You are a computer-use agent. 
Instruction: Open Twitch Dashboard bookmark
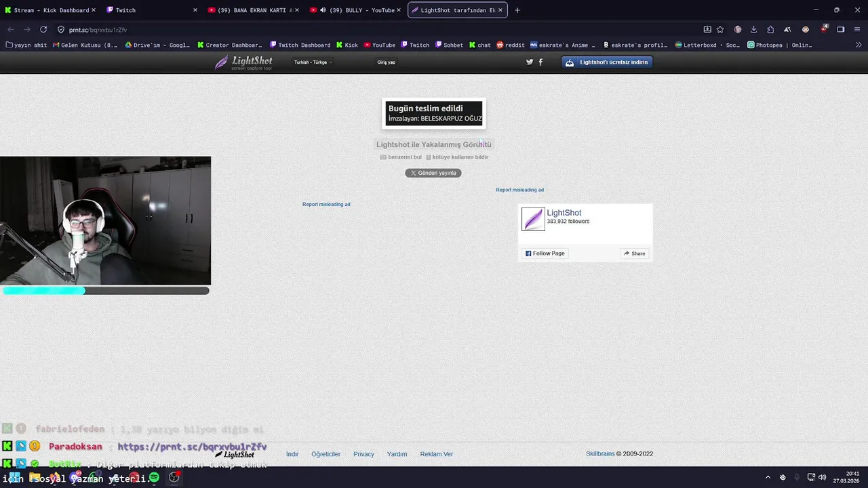pyautogui.click(x=300, y=45)
